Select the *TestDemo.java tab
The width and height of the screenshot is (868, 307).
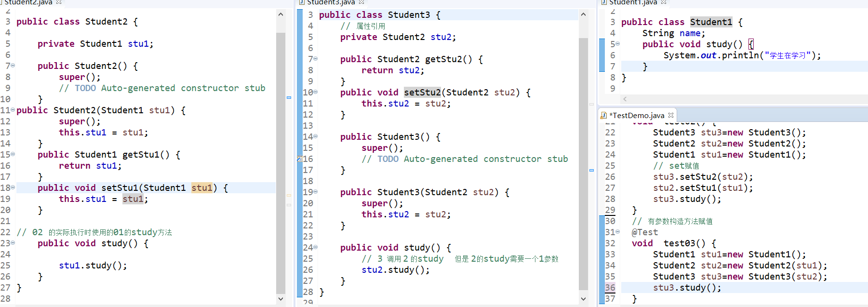pyautogui.click(x=637, y=115)
